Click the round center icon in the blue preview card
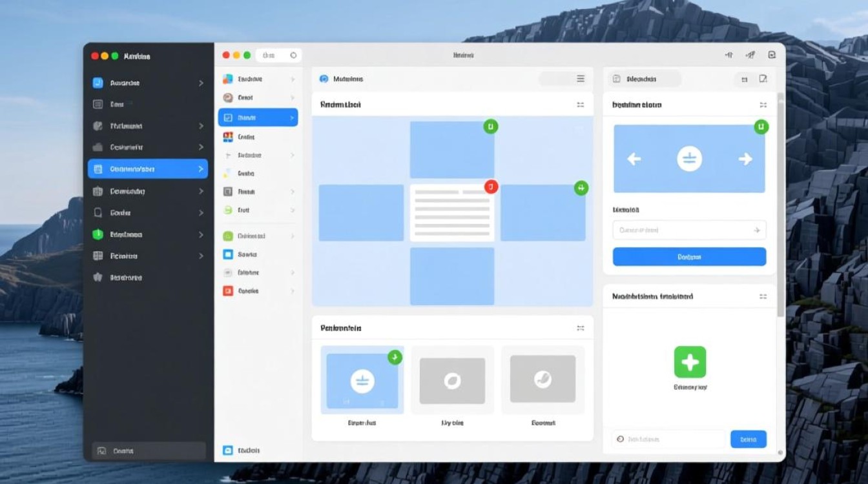Screen dimensions: 868x484 tap(689, 159)
